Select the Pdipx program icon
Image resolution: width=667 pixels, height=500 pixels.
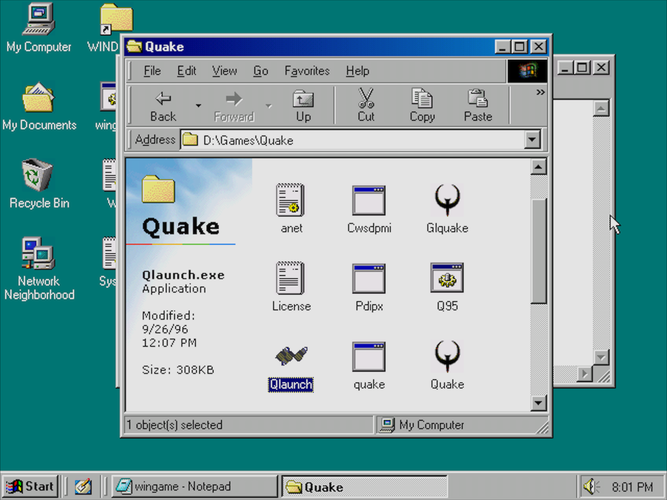[x=369, y=279]
